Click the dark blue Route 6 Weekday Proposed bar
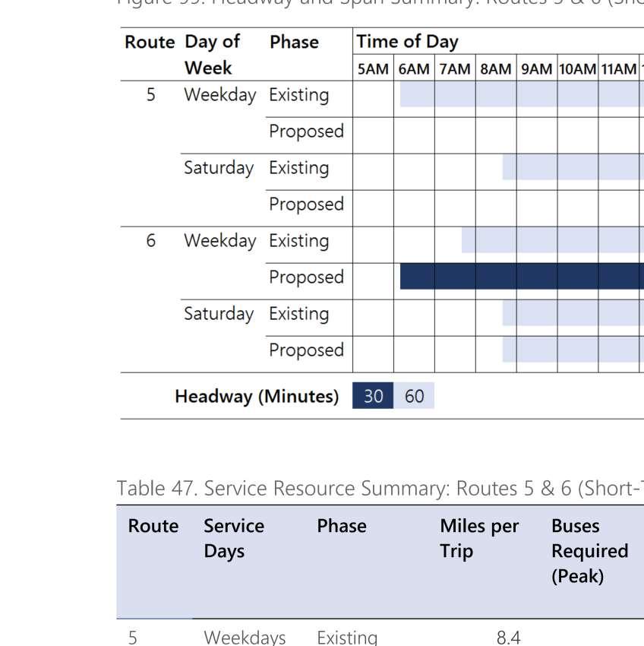The width and height of the screenshot is (644, 646). (x=521, y=277)
